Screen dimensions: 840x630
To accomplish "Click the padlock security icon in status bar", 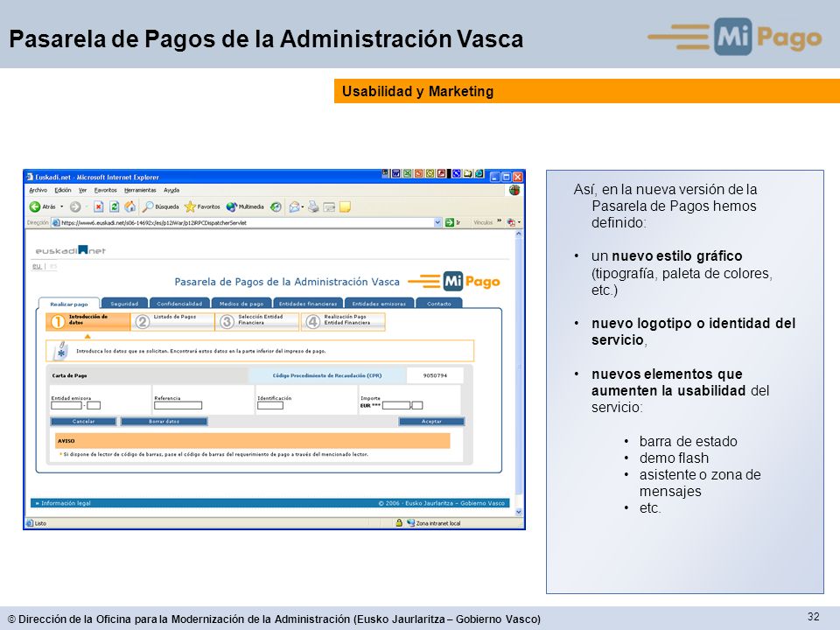I will point(399,523).
